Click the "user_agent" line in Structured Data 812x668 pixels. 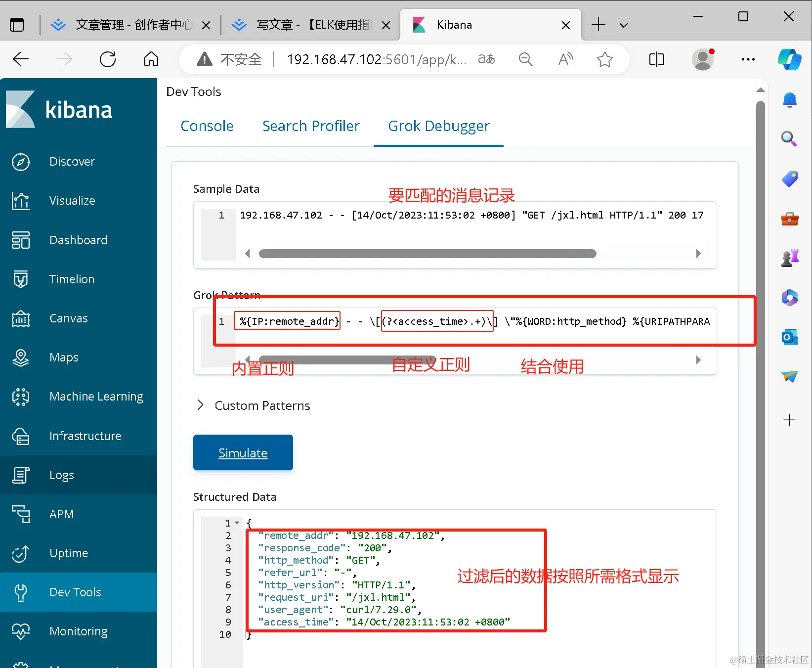click(x=339, y=610)
